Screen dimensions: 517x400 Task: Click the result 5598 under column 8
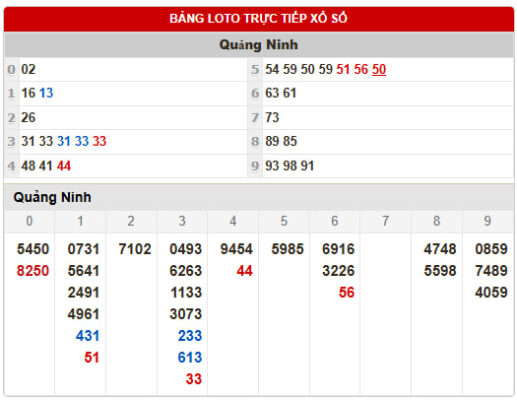(440, 271)
